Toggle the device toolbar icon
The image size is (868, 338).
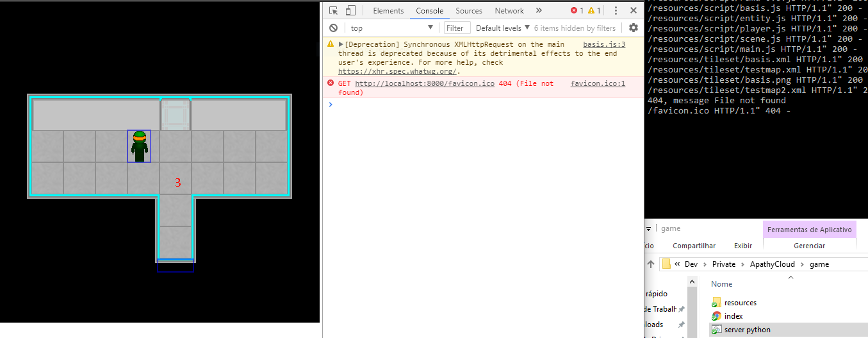pos(350,10)
